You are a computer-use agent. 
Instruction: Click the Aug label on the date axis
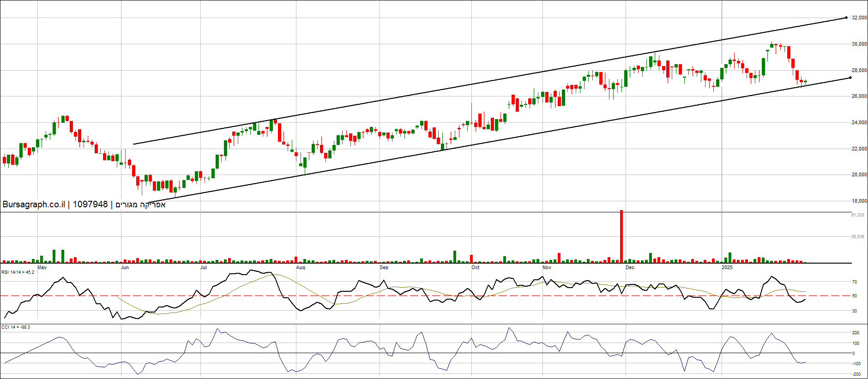tap(301, 267)
